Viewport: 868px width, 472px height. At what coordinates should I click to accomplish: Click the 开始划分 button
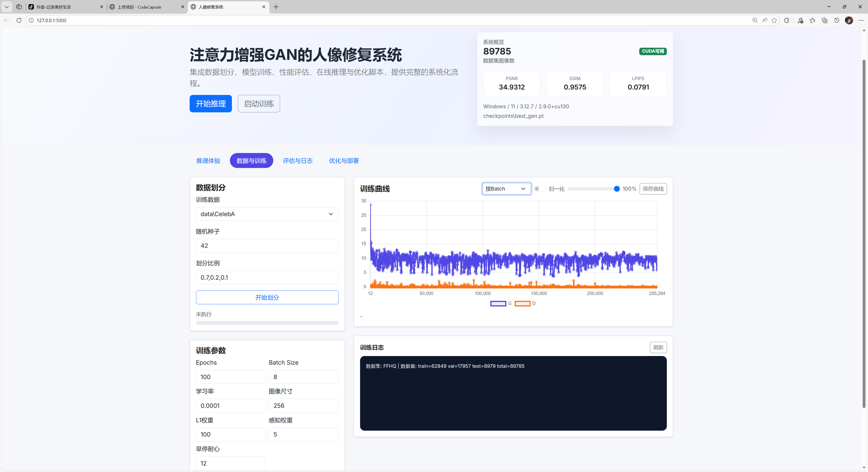pos(267,297)
